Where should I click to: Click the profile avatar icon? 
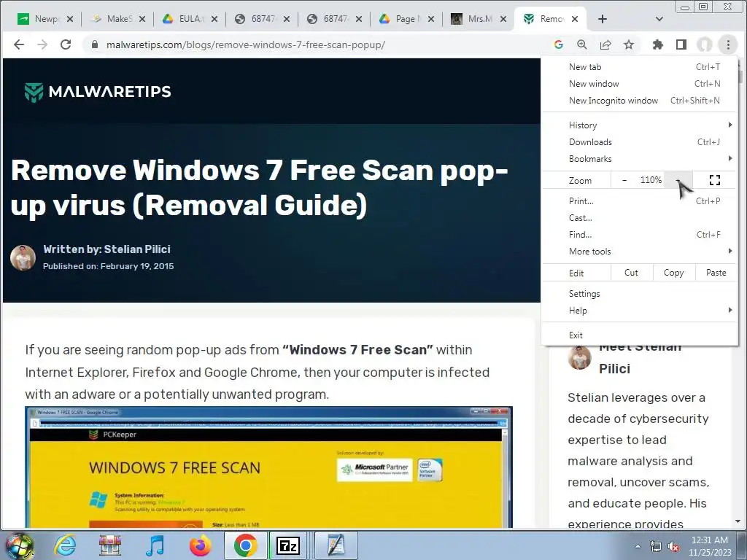tap(705, 44)
